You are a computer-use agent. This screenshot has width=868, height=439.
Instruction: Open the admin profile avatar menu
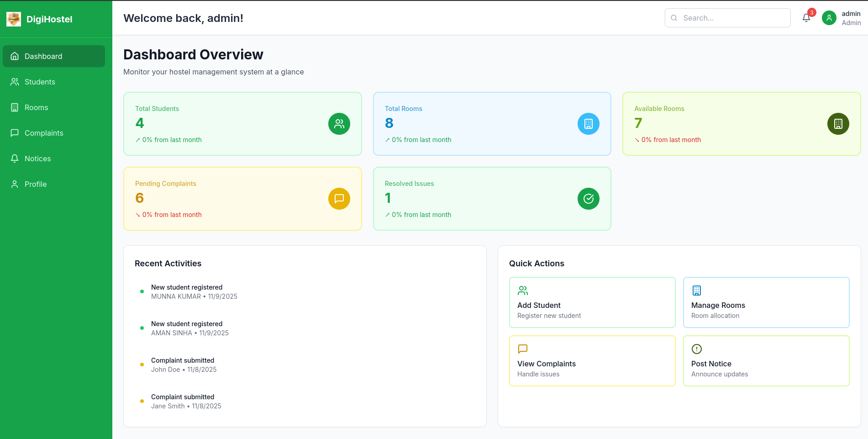pyautogui.click(x=829, y=18)
